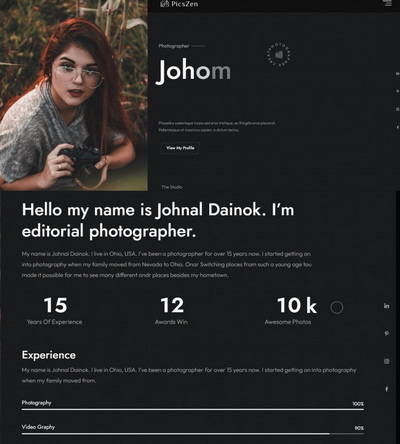Click the photographer portrait photo
400x444 pixels.
74,95
